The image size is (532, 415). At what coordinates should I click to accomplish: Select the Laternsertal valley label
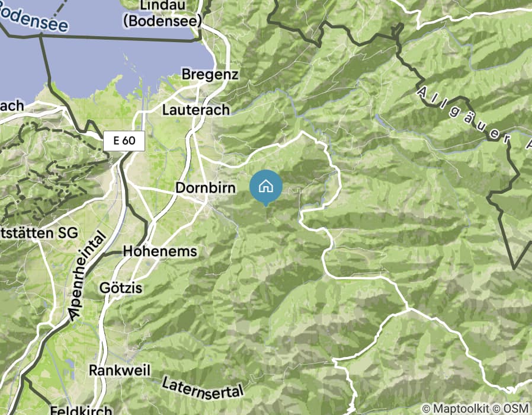coord(203,388)
